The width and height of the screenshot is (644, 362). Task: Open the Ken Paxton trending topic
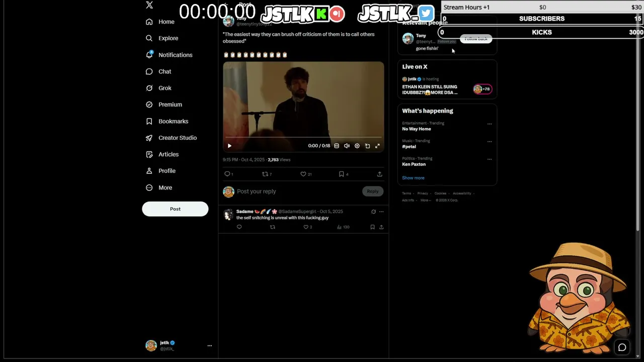click(414, 164)
